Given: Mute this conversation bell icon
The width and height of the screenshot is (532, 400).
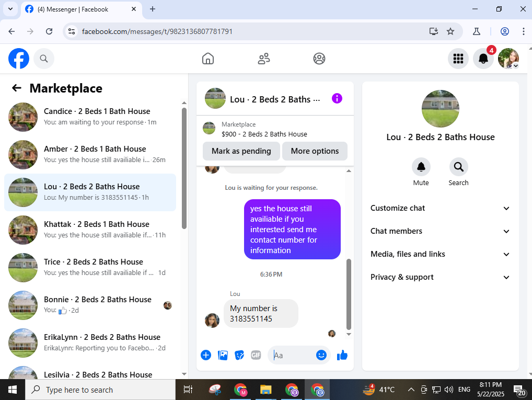Looking at the screenshot, I should [421, 167].
